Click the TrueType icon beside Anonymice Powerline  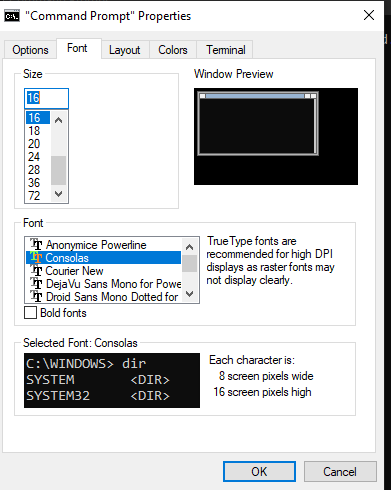pyautogui.click(x=36, y=244)
